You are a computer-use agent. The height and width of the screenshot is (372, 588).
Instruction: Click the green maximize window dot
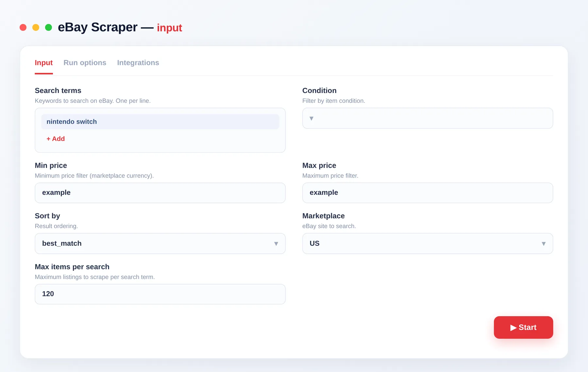coord(48,27)
